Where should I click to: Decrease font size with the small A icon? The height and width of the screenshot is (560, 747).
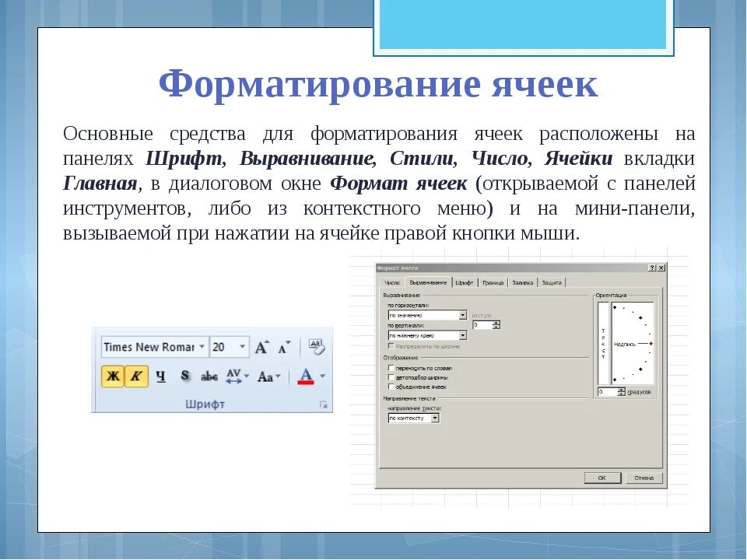pos(284,347)
